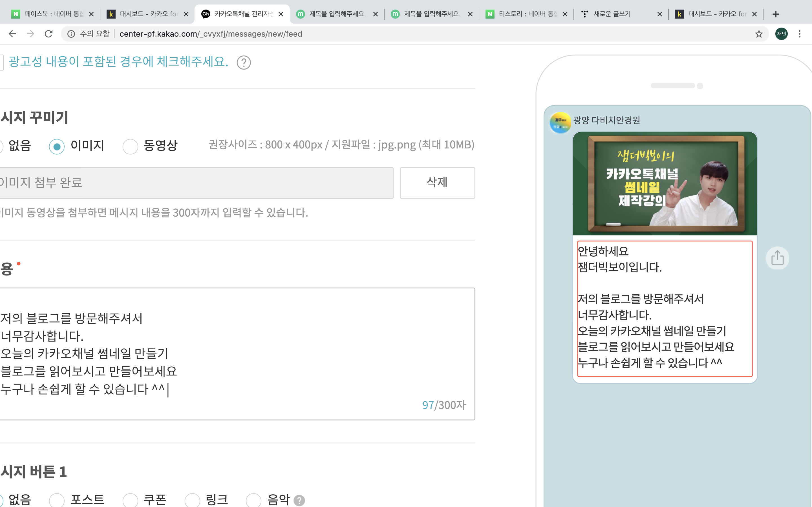
Task: Select the 이미지 radio option
Action: click(57, 146)
